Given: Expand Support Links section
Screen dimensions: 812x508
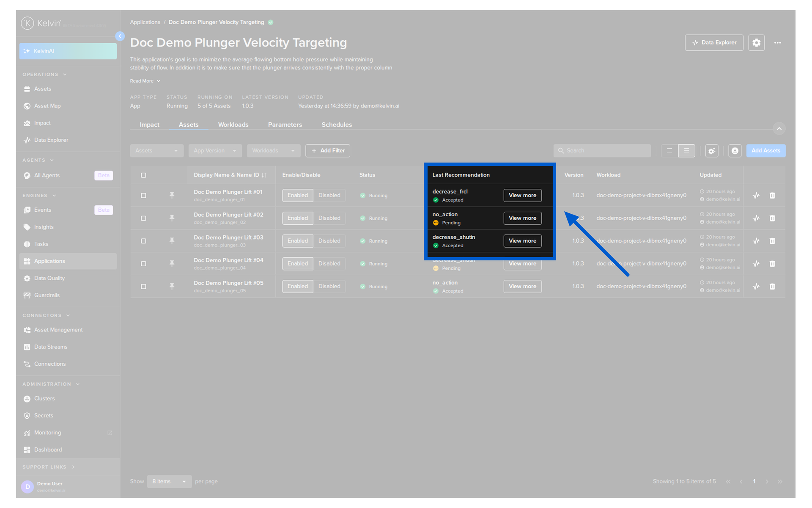Looking at the screenshot, I should point(49,467).
